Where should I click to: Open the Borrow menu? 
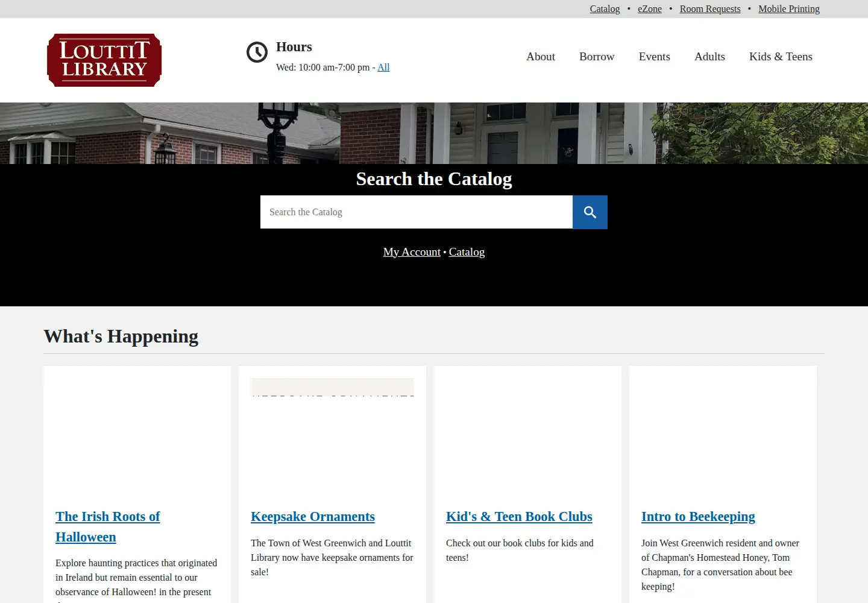pyautogui.click(x=597, y=57)
